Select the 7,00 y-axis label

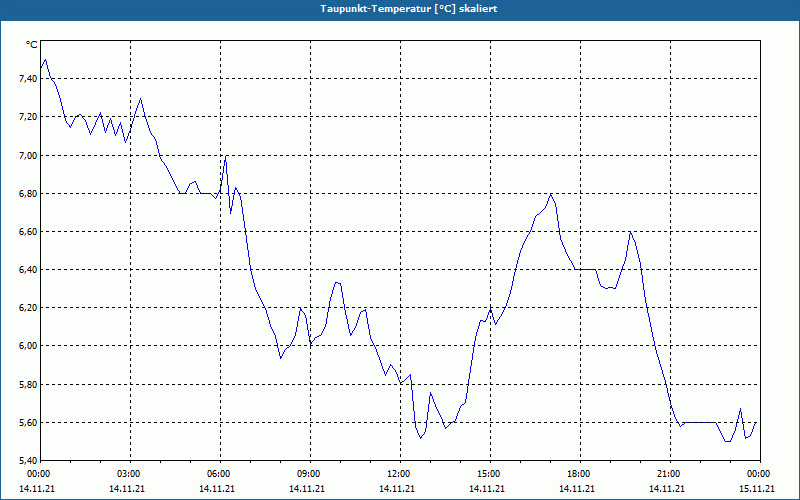(28, 155)
